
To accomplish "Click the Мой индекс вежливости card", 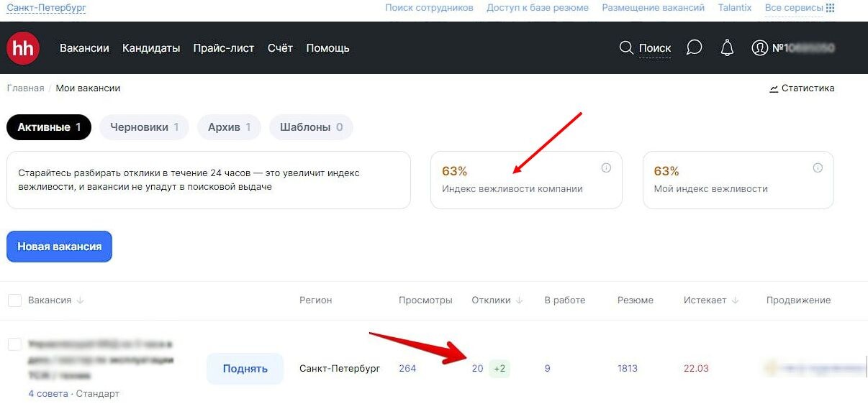I will 738,180.
